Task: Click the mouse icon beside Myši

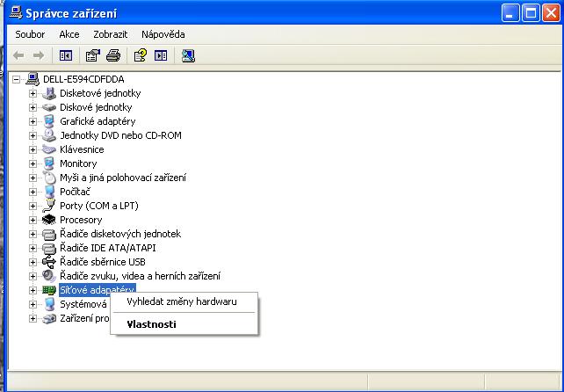Action: (49, 178)
